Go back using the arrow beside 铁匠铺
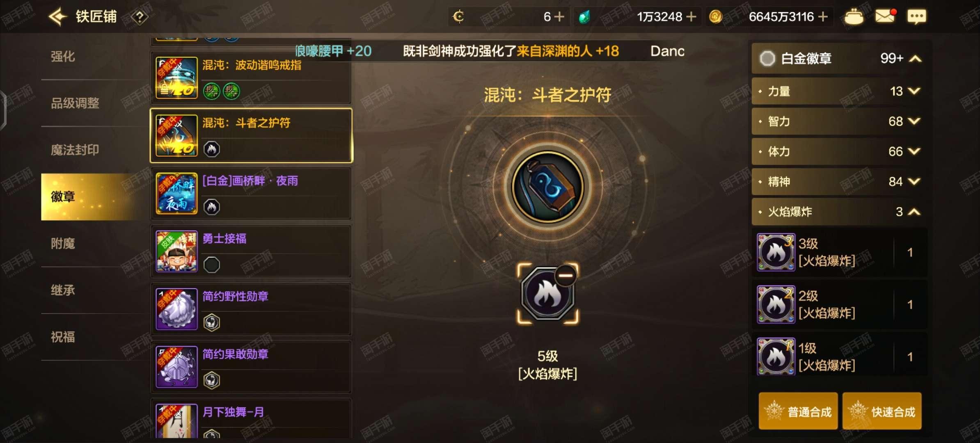The image size is (980, 443). point(58,17)
